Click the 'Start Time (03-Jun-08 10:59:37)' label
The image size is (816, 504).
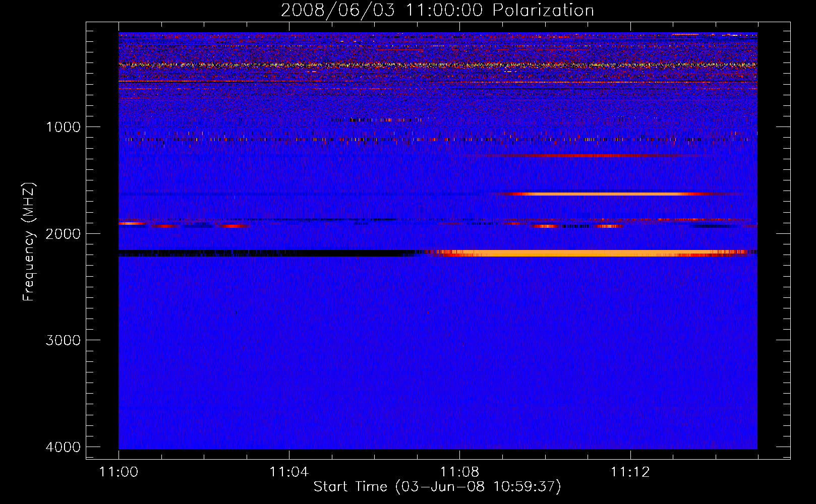437,487
